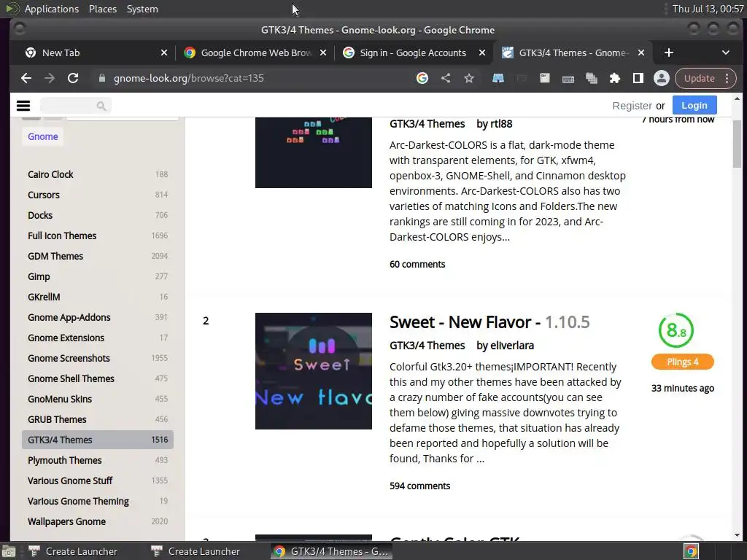Close the Sign in - Google Accounts tab
Viewport: 747px width, 560px height.
pos(482,52)
